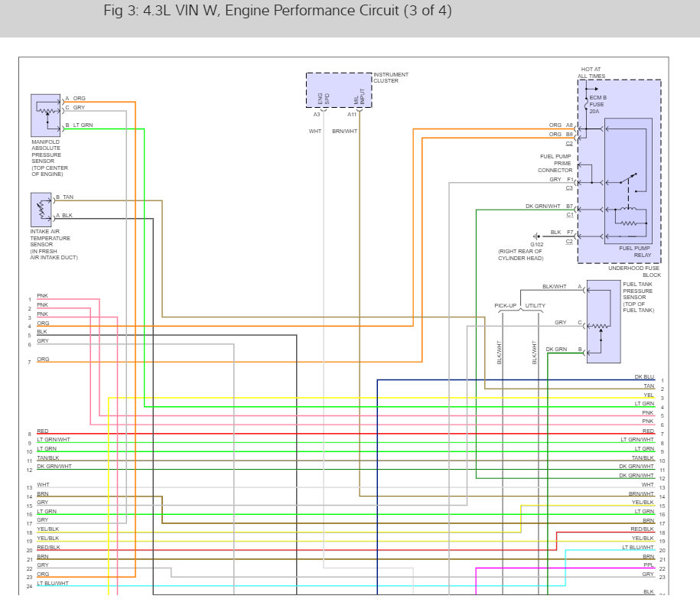Click the fuel tank pressure sensor symbol box

(604, 321)
